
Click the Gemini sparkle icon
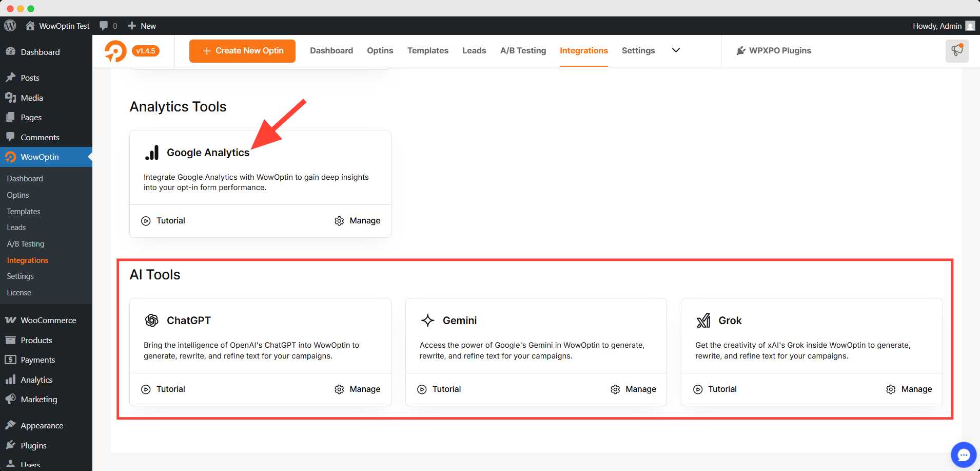point(428,321)
